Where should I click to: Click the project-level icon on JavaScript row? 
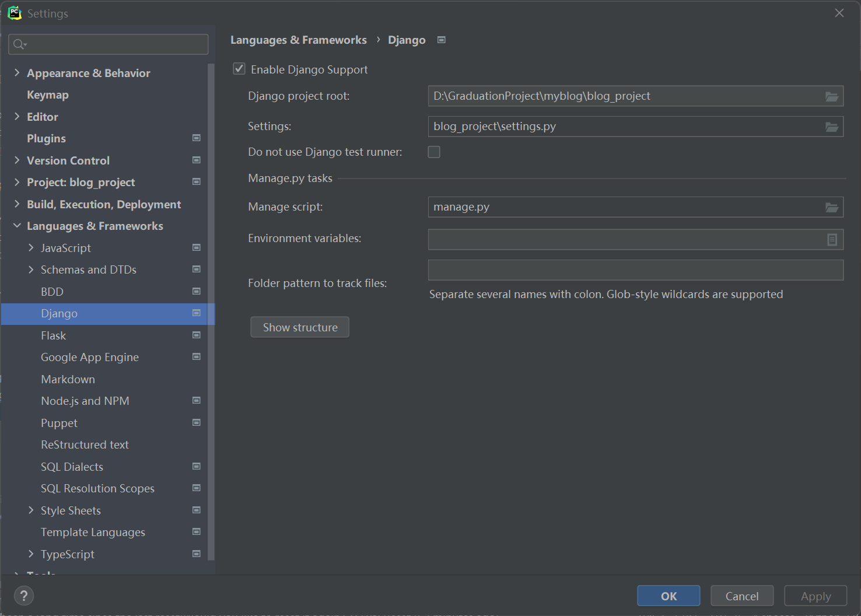pos(197,247)
